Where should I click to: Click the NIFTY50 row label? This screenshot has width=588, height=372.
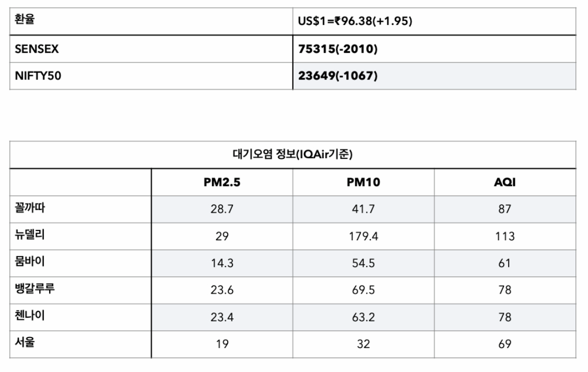click(38, 76)
